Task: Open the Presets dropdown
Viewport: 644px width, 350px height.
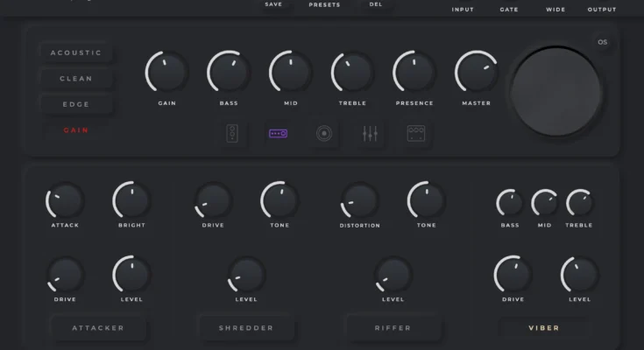Action: [x=324, y=5]
